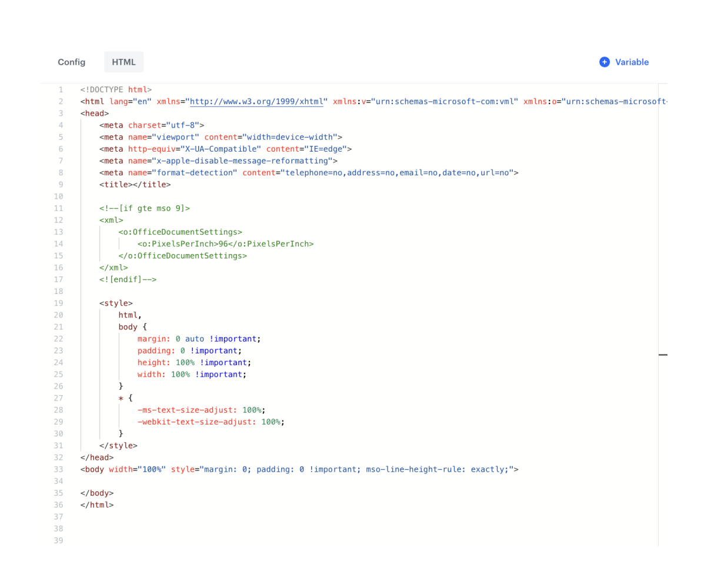Switch to the Config tab
This screenshot has height=588, width=711.
point(71,62)
